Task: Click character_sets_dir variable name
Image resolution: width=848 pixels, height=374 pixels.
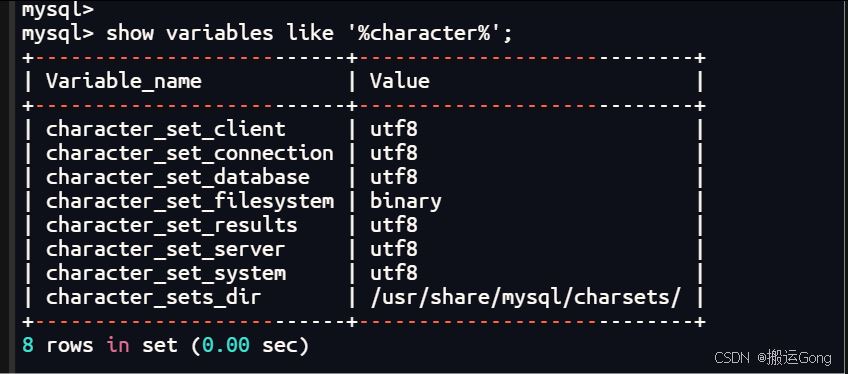Action: pos(154,297)
